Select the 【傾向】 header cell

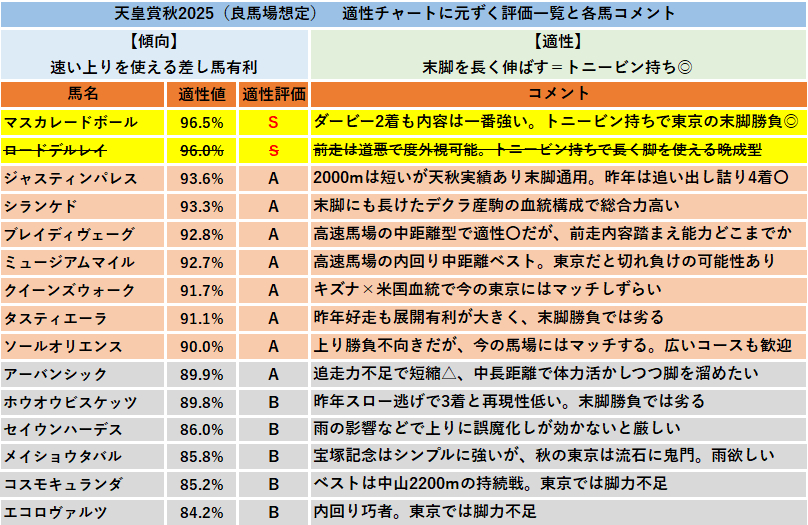click(154, 42)
